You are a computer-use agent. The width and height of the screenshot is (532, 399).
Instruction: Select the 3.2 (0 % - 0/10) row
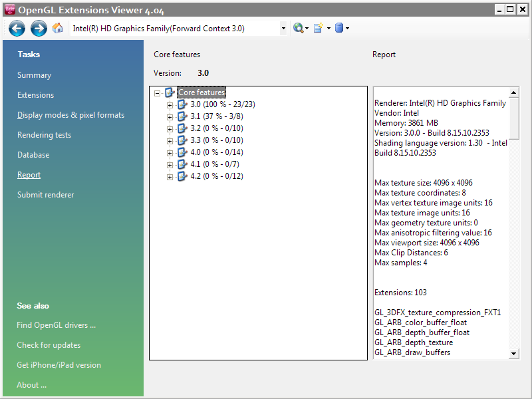217,128
